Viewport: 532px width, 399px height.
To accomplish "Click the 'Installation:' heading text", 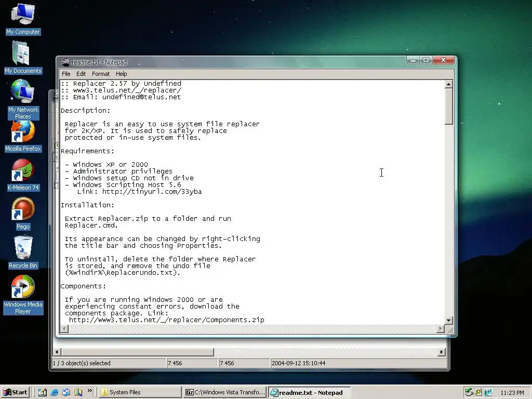I will coord(87,205).
